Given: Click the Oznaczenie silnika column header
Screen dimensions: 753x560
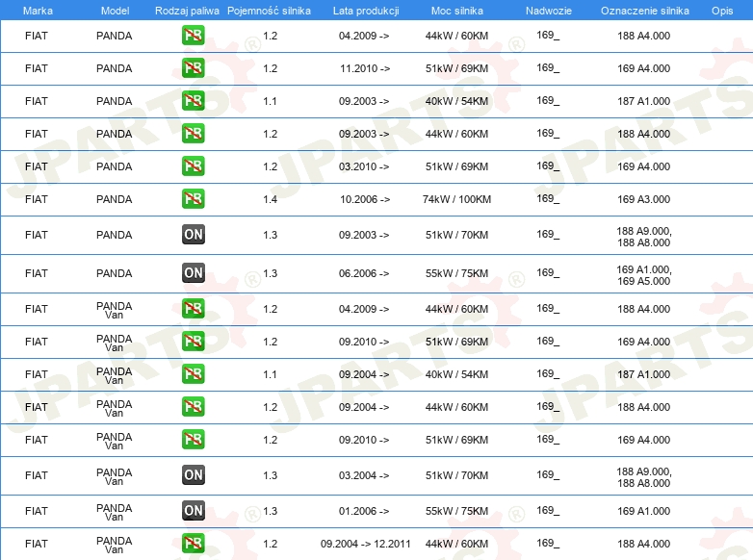Looking at the screenshot, I should point(644,11).
